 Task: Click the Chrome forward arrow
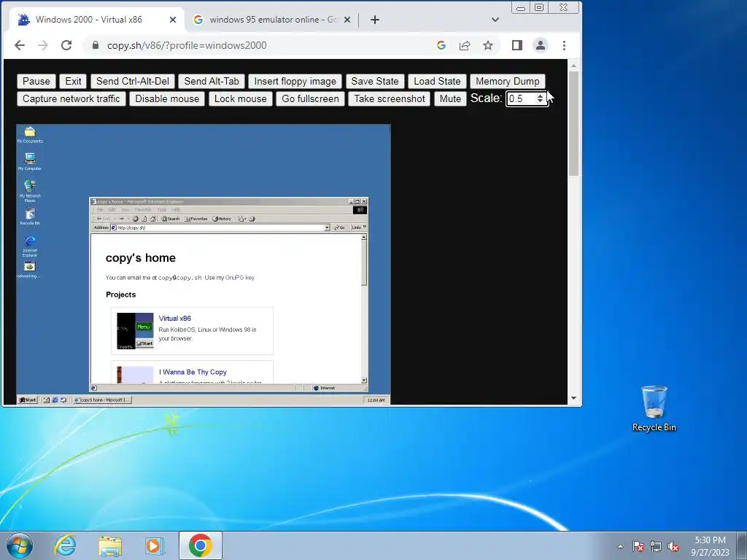tap(43, 45)
